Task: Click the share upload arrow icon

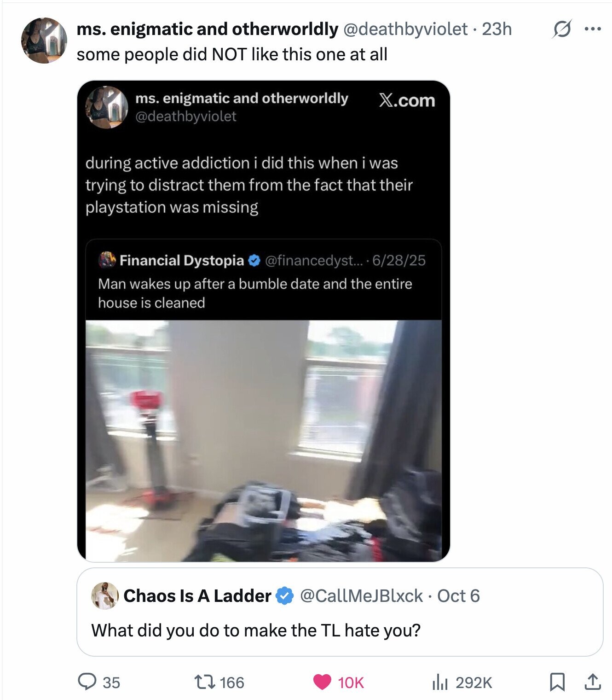Action: [x=592, y=682]
